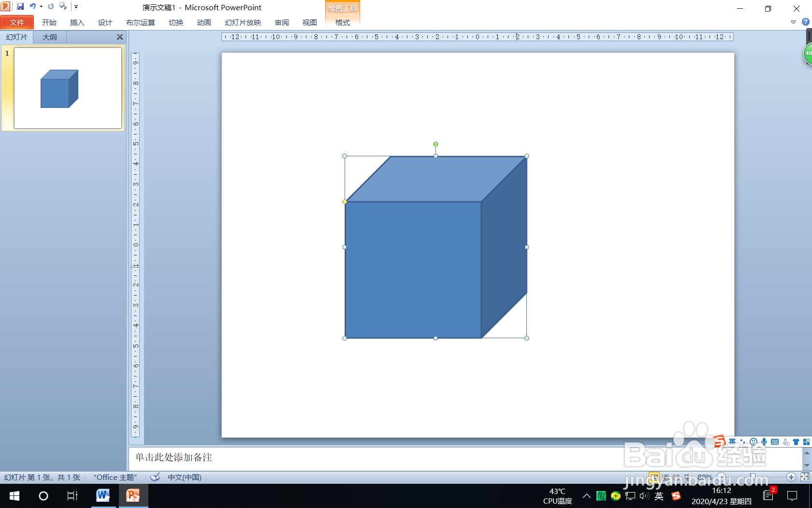Screen dimensions: 812x508
Task: Select slide 1 thumbnail
Action: [68, 88]
